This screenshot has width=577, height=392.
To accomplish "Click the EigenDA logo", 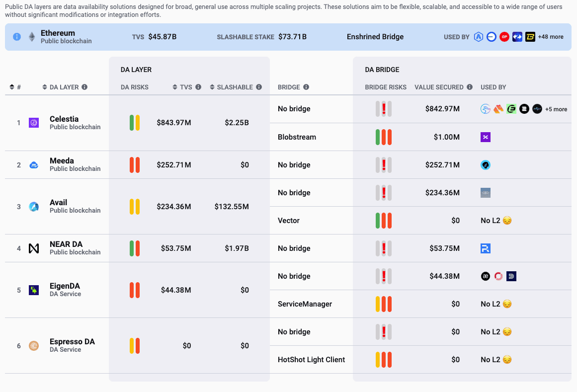I will click(x=34, y=290).
